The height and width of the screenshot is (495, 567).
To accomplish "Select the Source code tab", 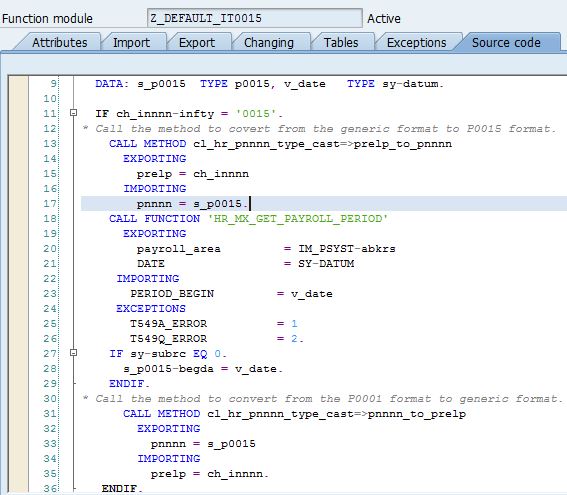I will (x=506, y=43).
